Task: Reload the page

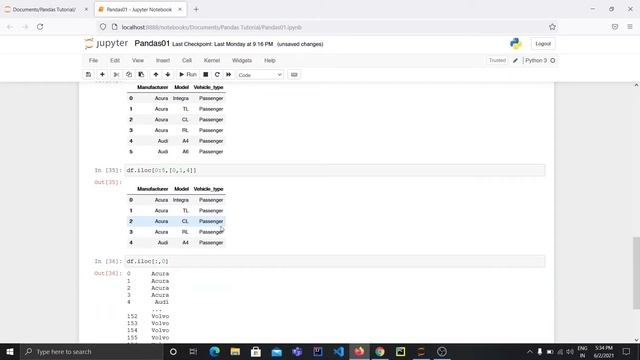Action: click(x=40, y=27)
